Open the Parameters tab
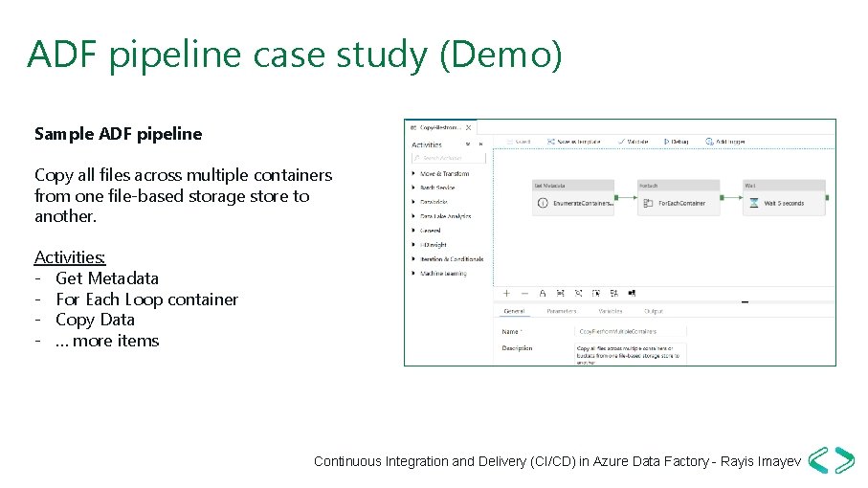The image size is (868, 488). click(562, 311)
